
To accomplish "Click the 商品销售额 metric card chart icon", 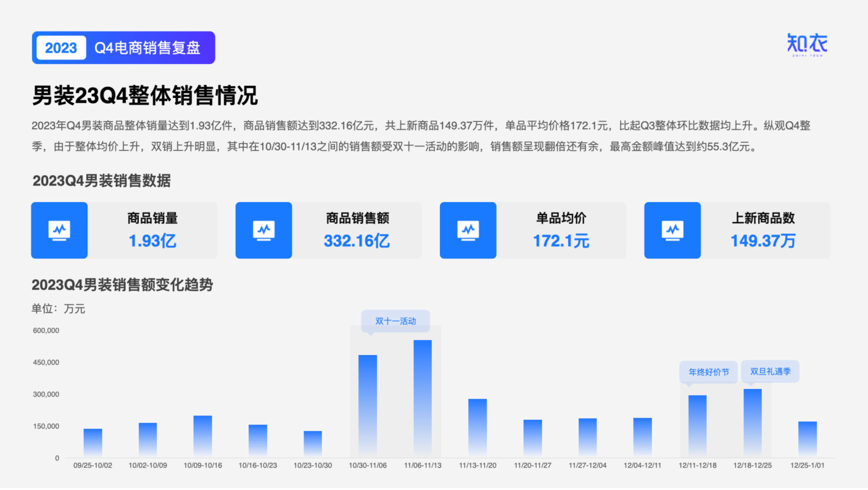I will tap(263, 230).
